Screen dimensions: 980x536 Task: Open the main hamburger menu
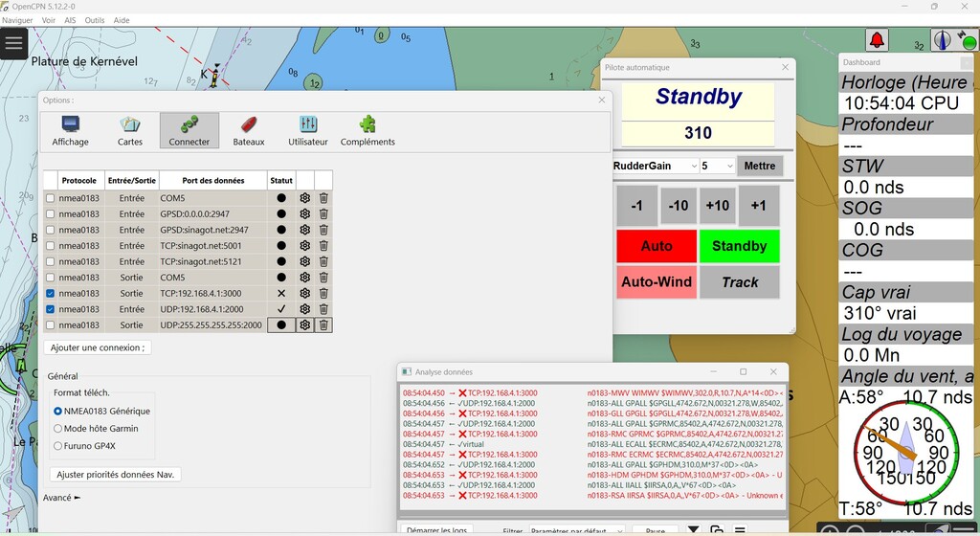click(x=13, y=43)
